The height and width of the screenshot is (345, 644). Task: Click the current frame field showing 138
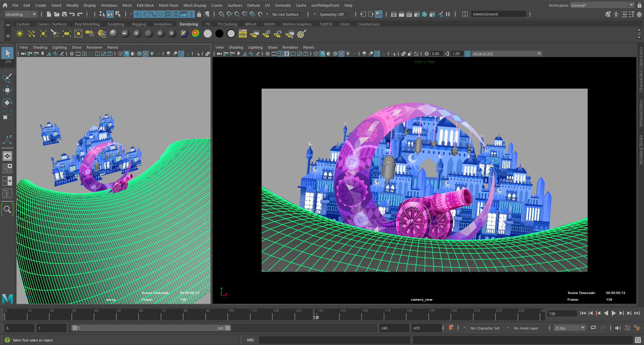point(561,313)
